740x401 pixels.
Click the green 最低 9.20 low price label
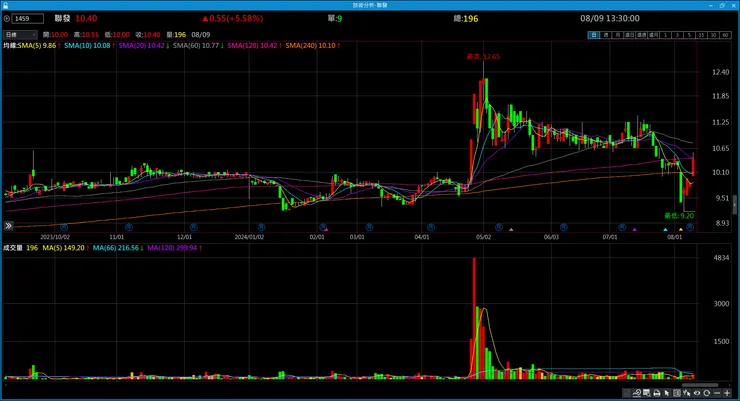click(679, 216)
